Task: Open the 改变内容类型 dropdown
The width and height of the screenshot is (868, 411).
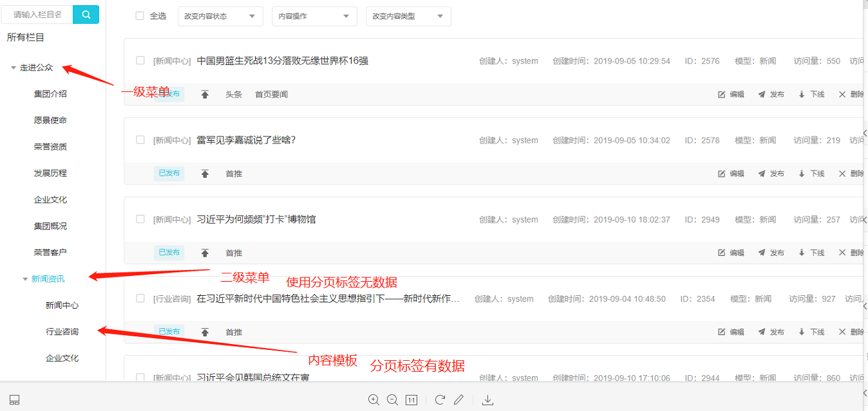Action: tap(408, 16)
